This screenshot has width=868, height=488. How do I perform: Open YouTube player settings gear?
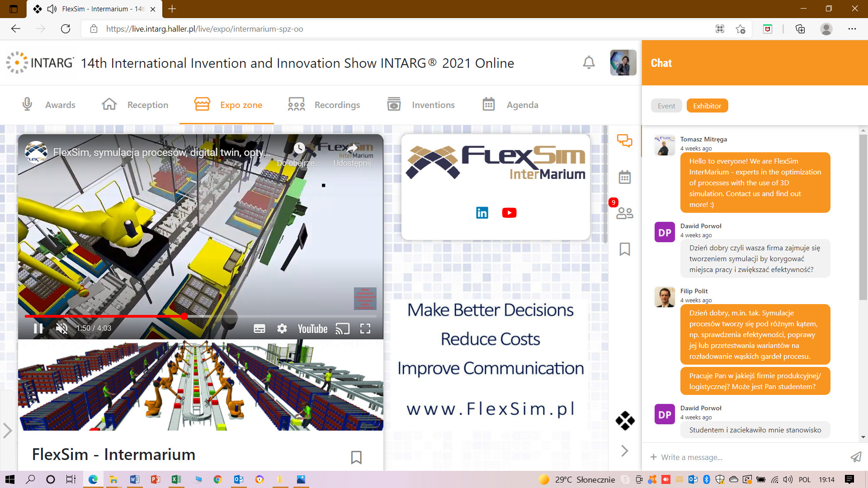tap(282, 328)
